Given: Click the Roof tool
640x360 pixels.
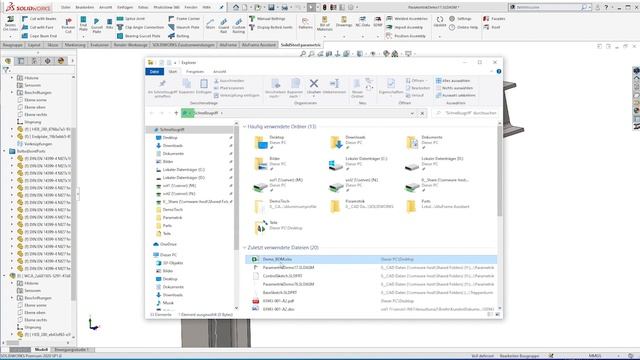Looking at the screenshot, I should pyautogui.click(x=492, y=27).
